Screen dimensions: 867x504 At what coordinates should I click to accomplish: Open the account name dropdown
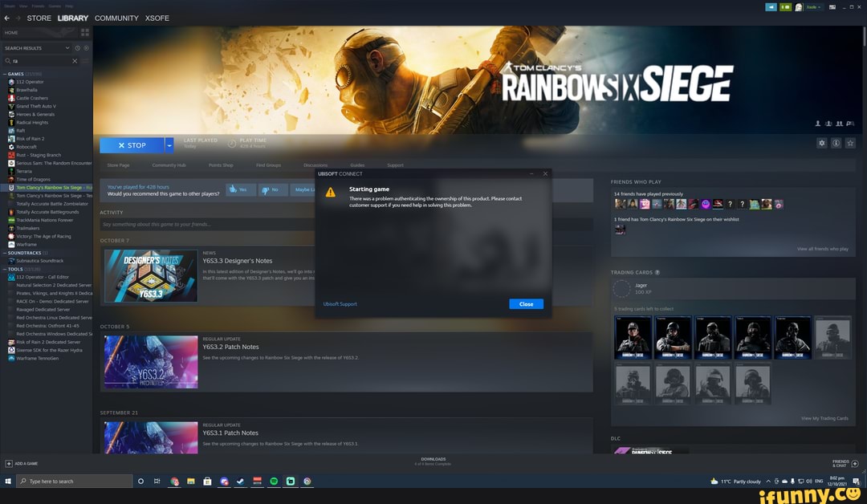[812, 7]
